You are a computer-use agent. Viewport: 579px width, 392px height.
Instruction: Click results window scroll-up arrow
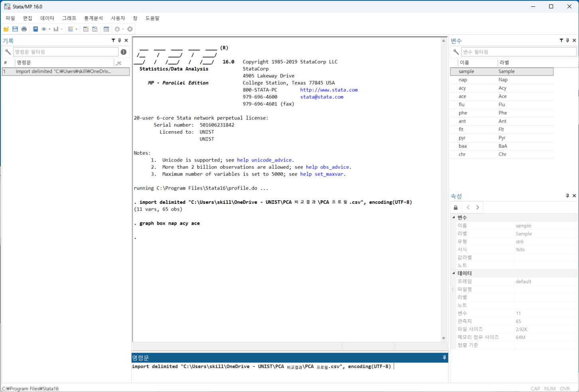point(443,41)
